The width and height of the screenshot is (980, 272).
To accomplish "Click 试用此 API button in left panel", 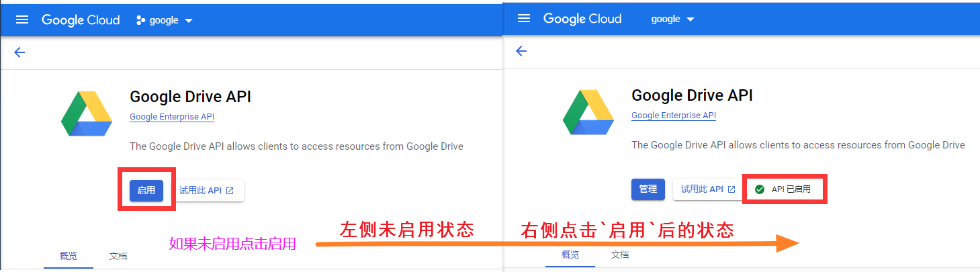I will coord(206,191).
